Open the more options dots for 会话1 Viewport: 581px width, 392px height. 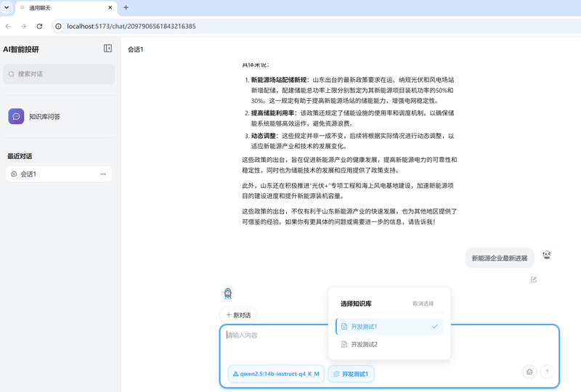(x=103, y=174)
